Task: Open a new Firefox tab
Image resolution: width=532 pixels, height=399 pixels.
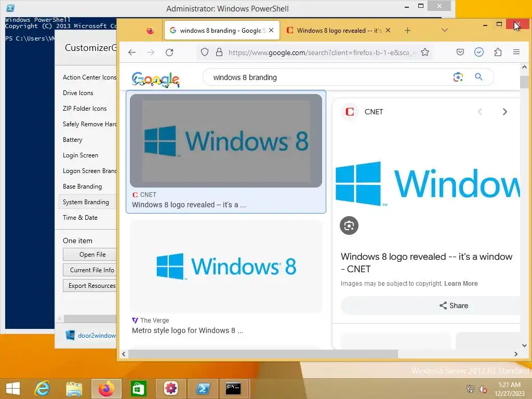Action: 407,31
